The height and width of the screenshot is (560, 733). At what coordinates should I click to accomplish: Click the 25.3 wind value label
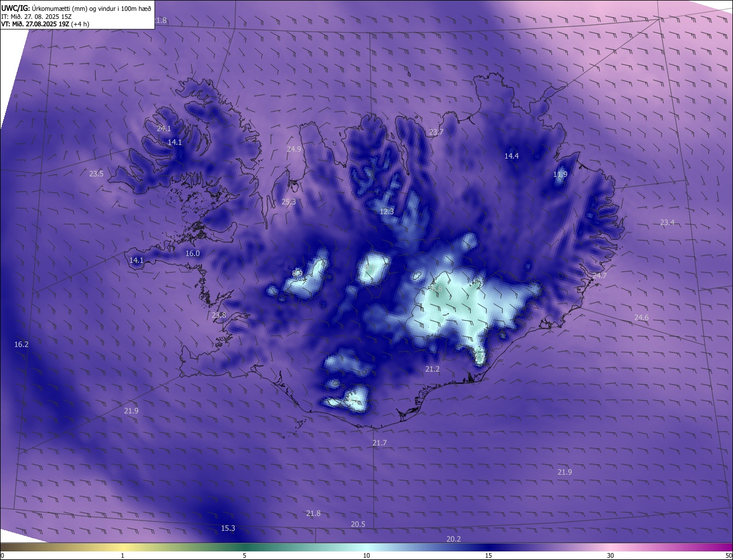[x=289, y=202]
